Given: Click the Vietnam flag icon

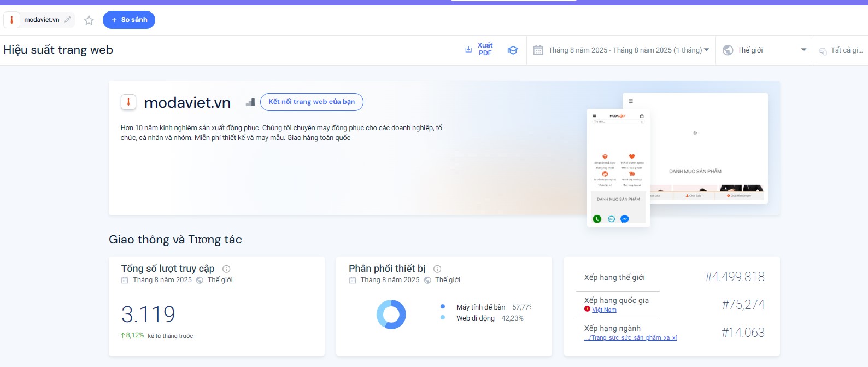Looking at the screenshot, I should [587, 309].
